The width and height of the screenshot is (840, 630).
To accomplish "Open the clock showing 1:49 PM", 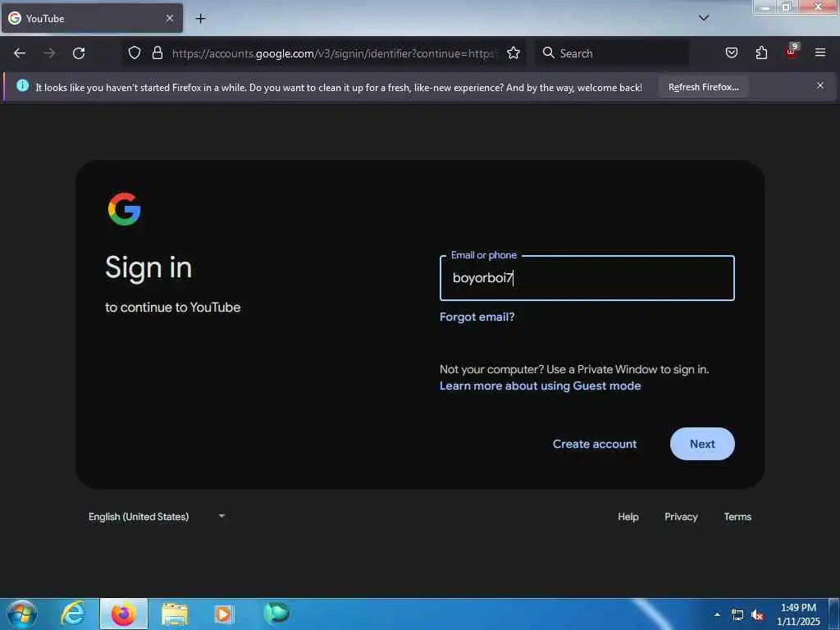I will tap(798, 614).
